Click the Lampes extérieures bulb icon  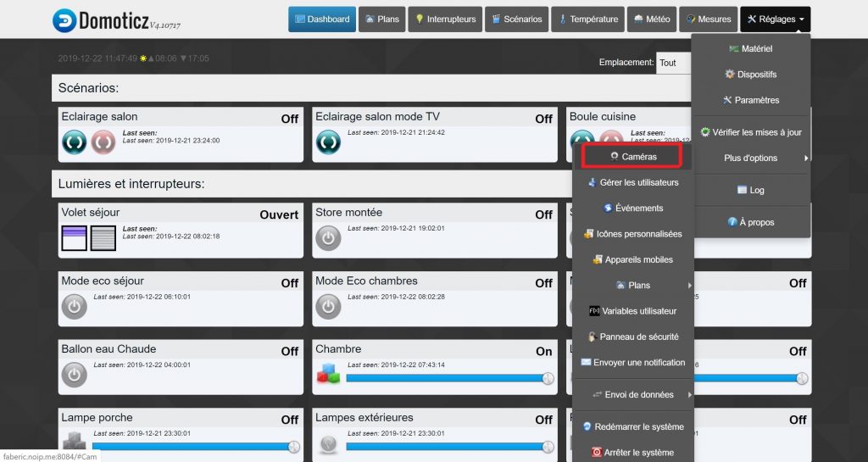coord(328,443)
